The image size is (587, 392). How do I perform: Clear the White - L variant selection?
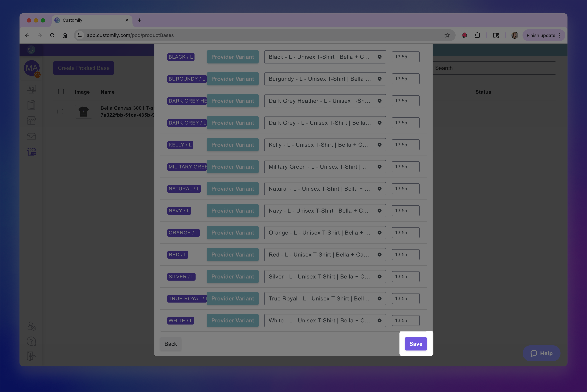coord(379,321)
